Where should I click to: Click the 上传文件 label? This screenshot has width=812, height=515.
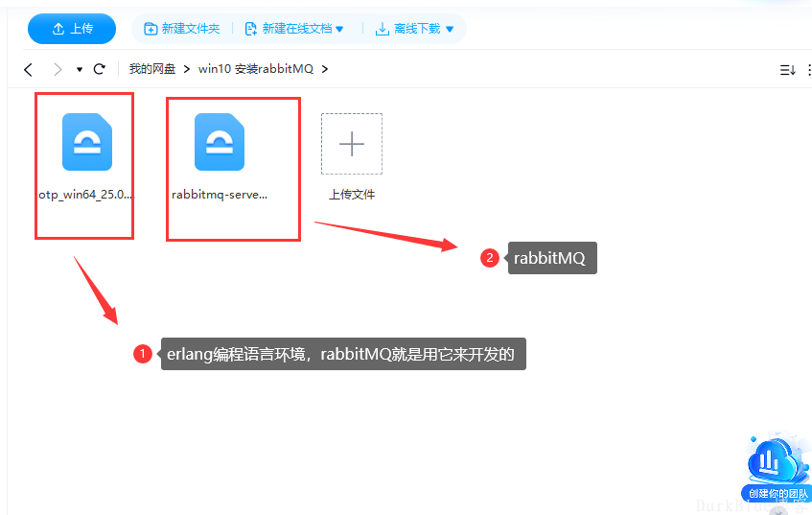(x=352, y=195)
